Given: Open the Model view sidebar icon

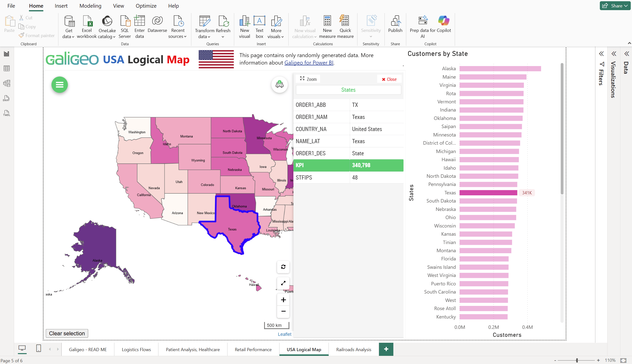Looking at the screenshot, I should click(6, 83).
